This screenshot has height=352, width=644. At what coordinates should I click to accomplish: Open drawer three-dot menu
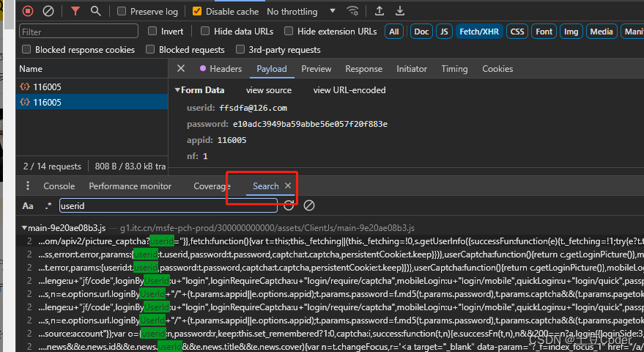pyautogui.click(x=28, y=186)
